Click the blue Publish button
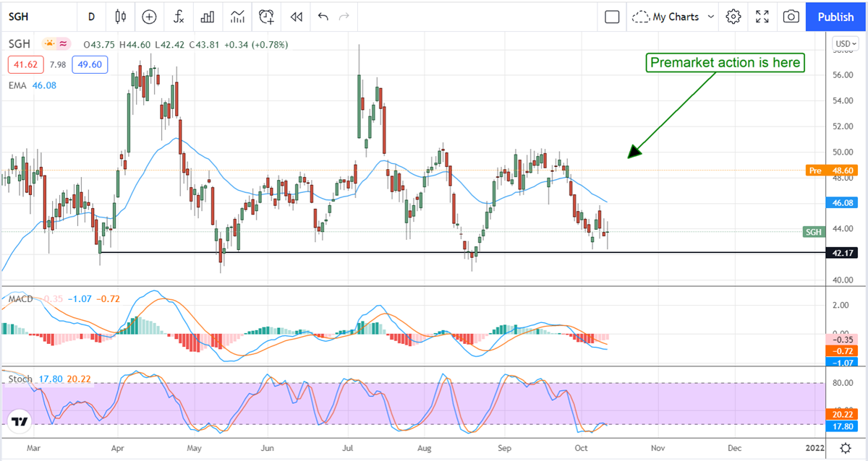Image resolution: width=868 pixels, height=461 pixels. pyautogui.click(x=835, y=16)
